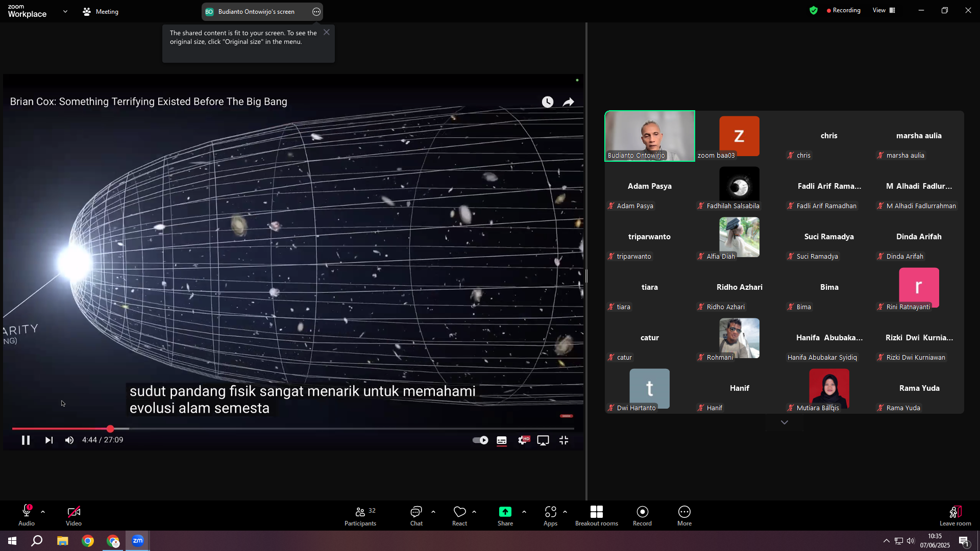
Task: Open shared screen options ellipsis
Action: (316, 12)
